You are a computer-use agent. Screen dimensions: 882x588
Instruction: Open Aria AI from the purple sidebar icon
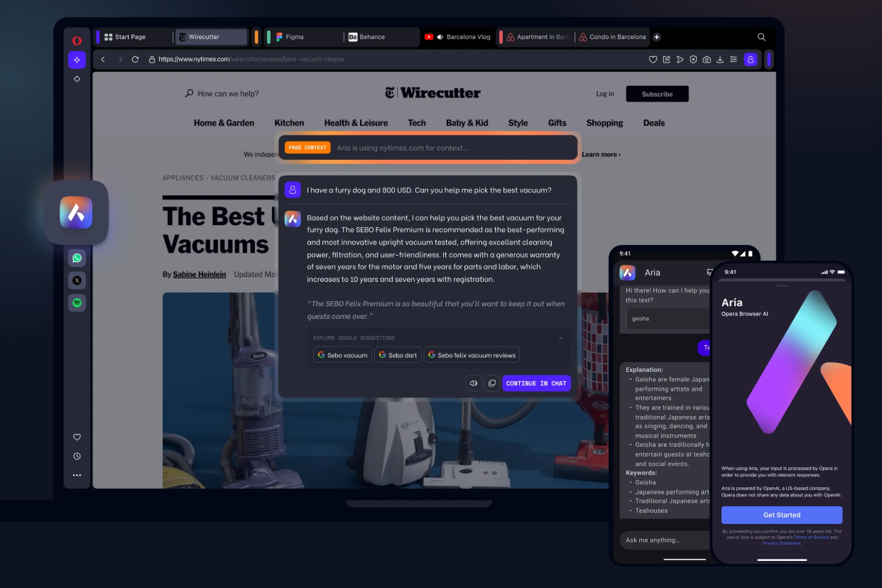point(77,60)
